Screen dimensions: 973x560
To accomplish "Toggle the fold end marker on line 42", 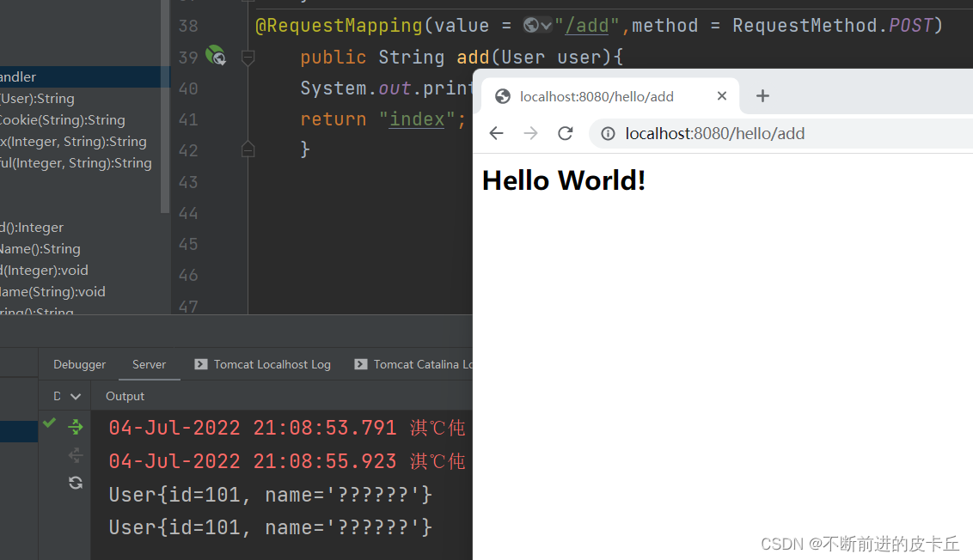I will (248, 149).
